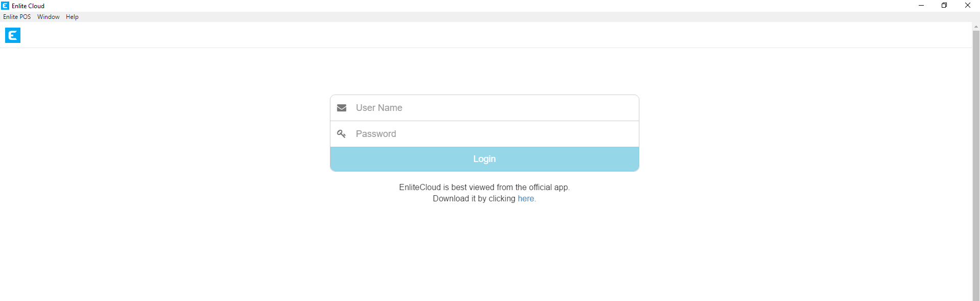Close the Enlite Cloud window
Image resolution: width=980 pixels, height=301 pixels.
pos(968,6)
